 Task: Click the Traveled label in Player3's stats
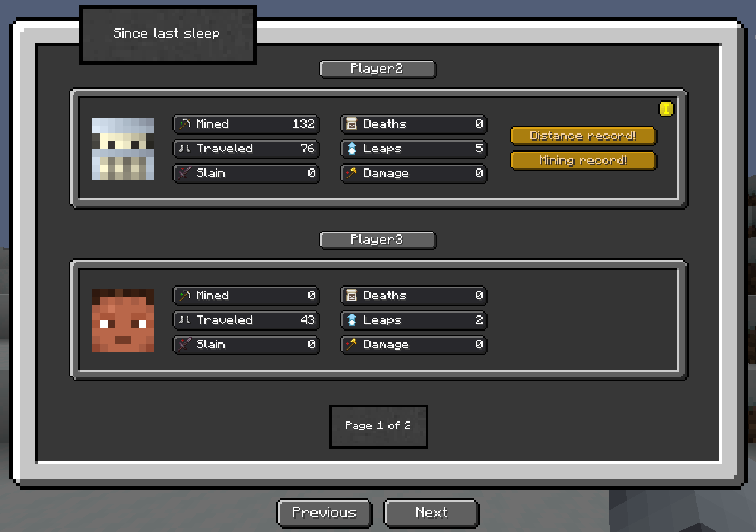pyautogui.click(x=225, y=320)
